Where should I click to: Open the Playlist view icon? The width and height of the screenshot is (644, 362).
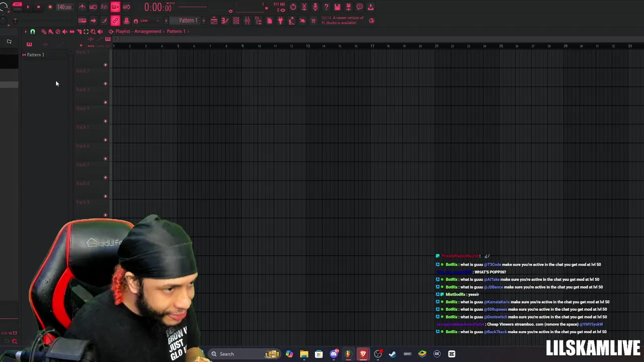[214, 21]
